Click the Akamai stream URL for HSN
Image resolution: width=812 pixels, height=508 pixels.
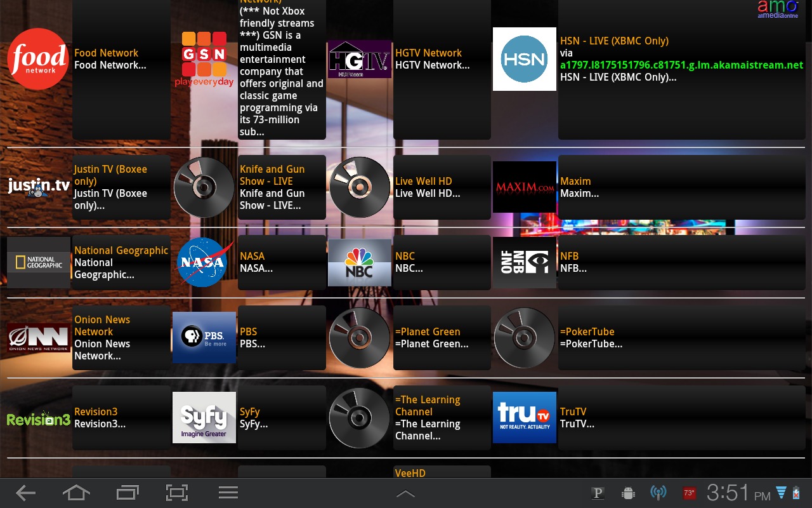[x=681, y=65]
